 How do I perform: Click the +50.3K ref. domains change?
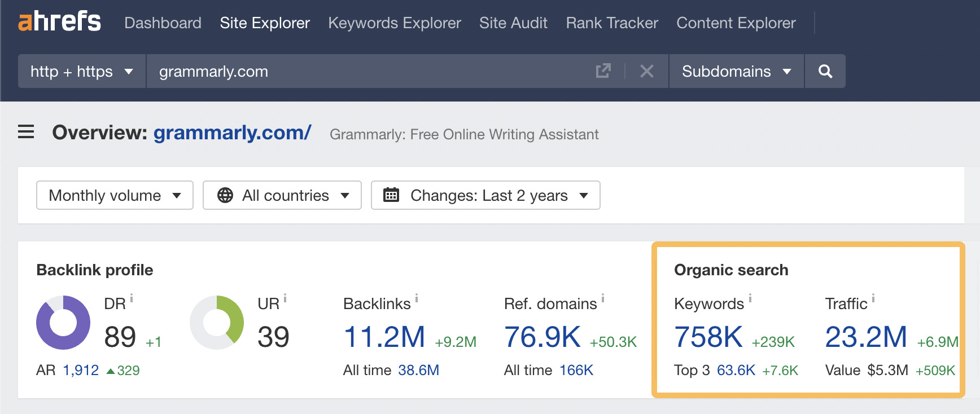pos(613,342)
